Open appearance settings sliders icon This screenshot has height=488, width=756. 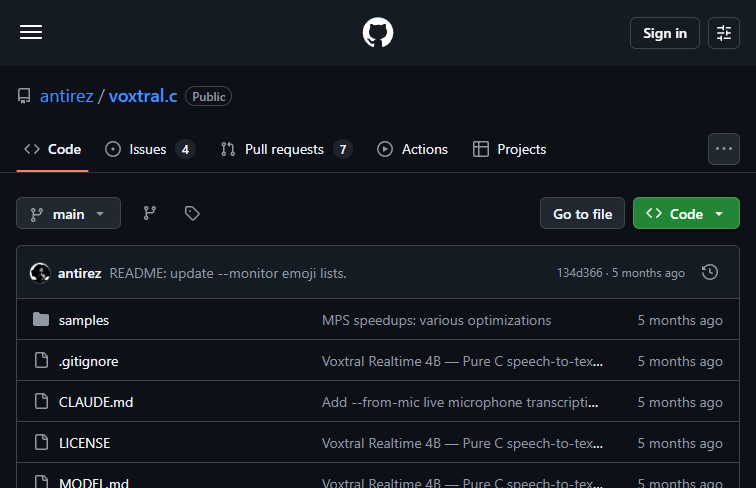click(723, 33)
